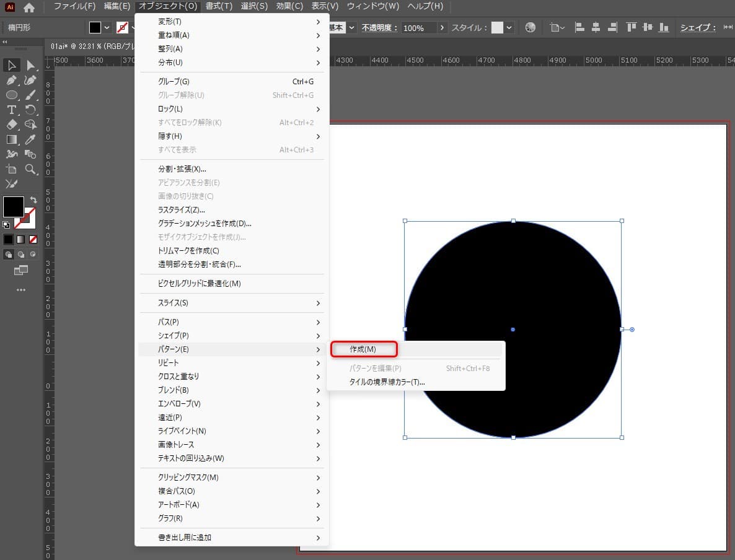Select the Direct Selection tool
735x560 pixels.
[x=30, y=66]
